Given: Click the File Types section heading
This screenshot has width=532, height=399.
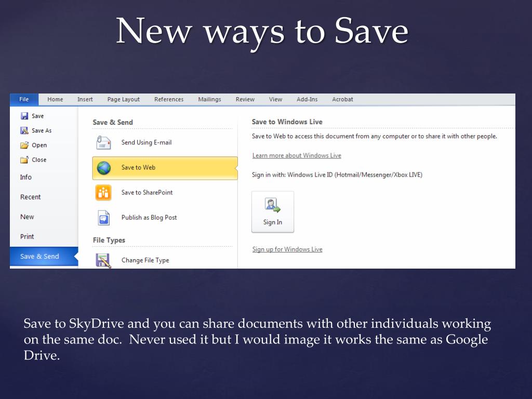Looking at the screenshot, I should tap(109, 240).
